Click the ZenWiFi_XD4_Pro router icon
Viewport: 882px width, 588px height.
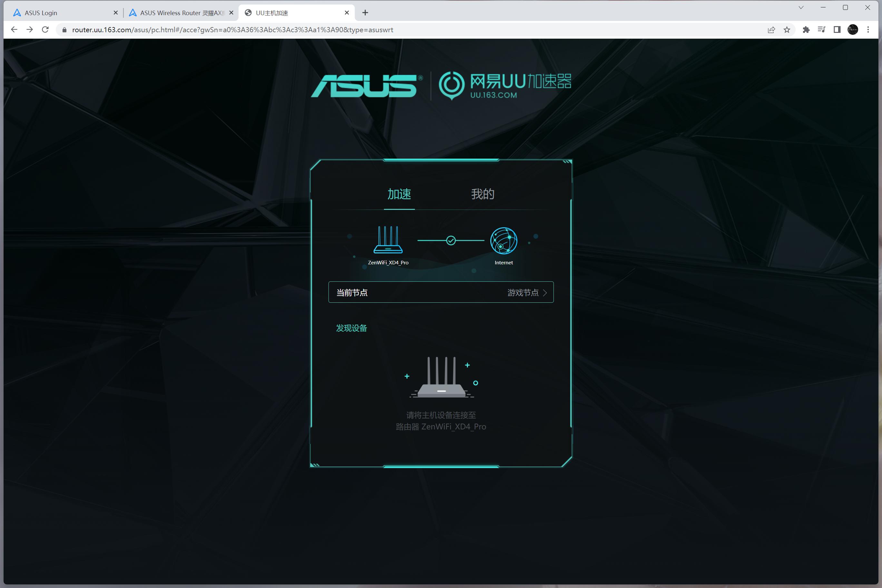388,240
